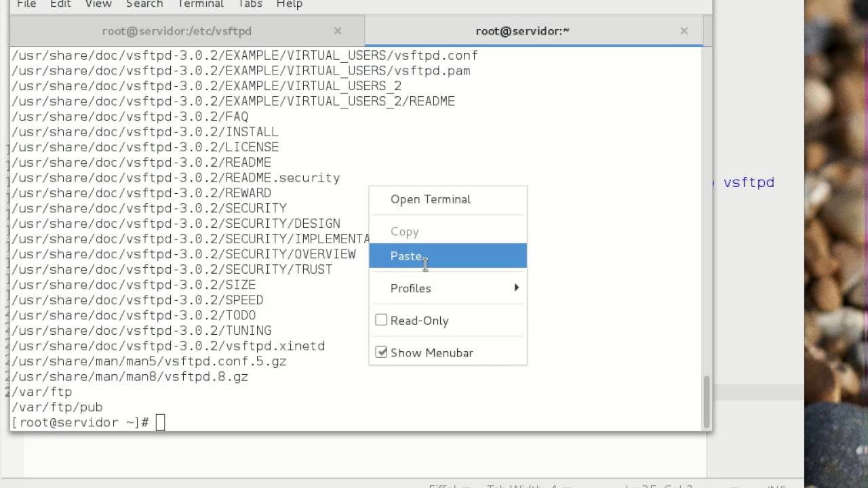Open the Help menu
The height and width of the screenshot is (488, 868).
(290, 4)
